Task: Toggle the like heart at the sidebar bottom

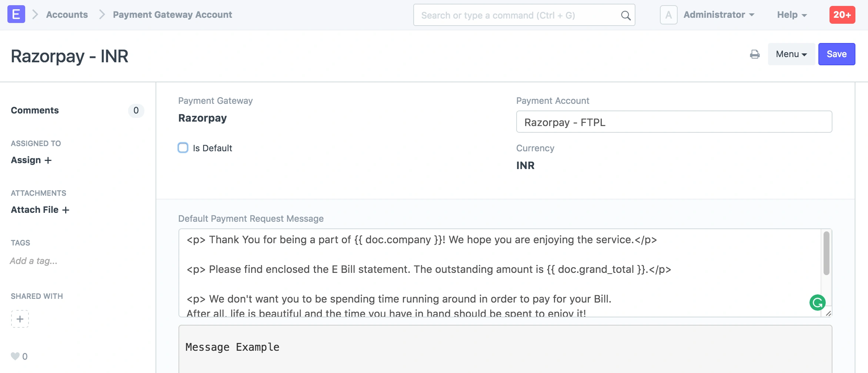Action: [x=15, y=356]
